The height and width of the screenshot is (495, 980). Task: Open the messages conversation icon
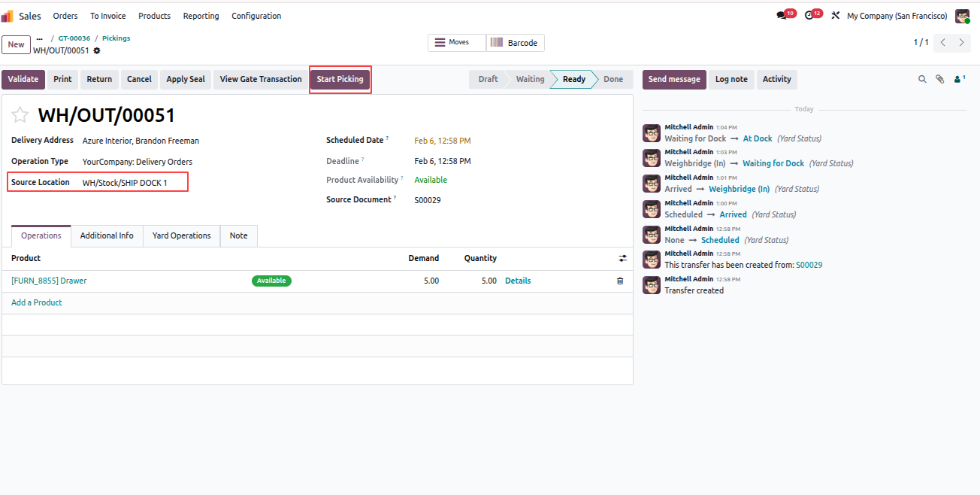click(x=782, y=16)
